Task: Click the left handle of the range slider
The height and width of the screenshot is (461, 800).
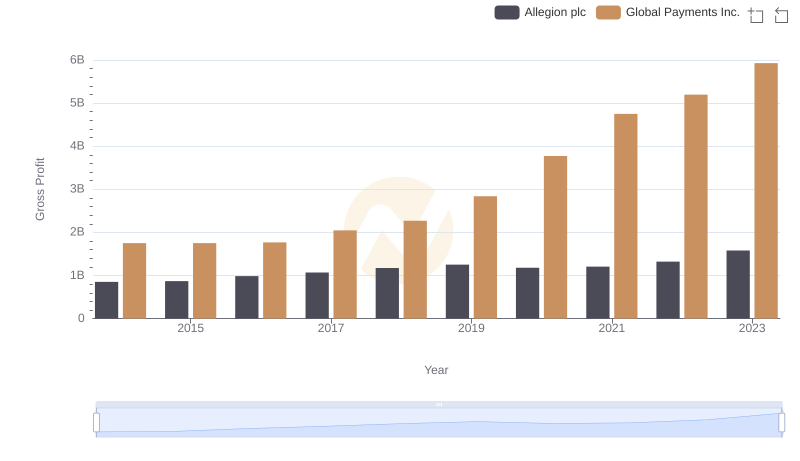Action: 96,422
